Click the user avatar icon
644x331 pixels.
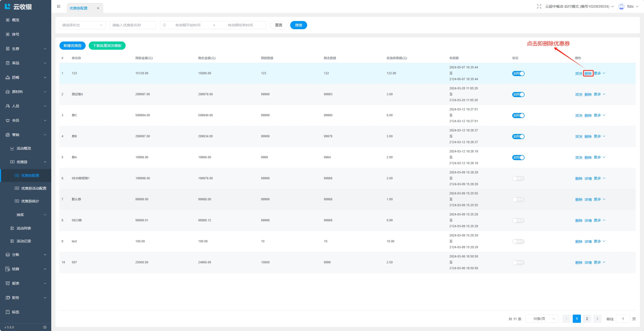[x=621, y=6]
